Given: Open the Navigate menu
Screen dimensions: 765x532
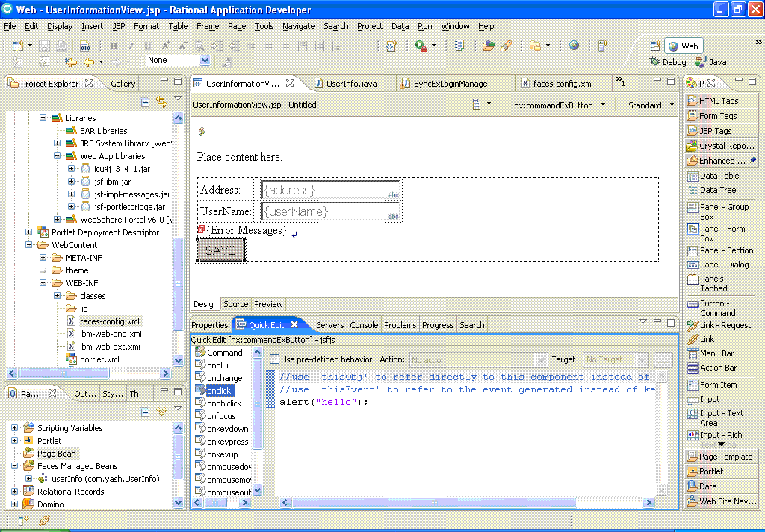Looking at the screenshot, I should 299,26.
